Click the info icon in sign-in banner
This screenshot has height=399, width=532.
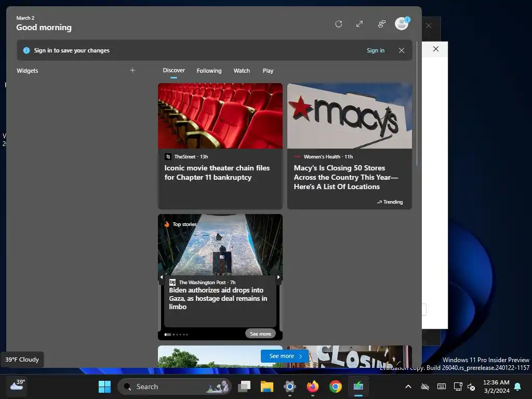pyautogui.click(x=26, y=50)
